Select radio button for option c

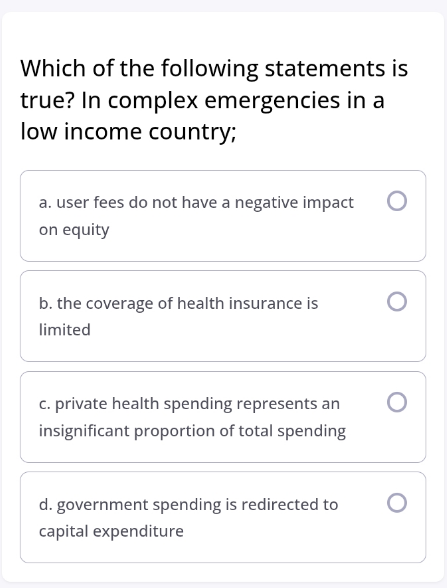[x=397, y=402]
